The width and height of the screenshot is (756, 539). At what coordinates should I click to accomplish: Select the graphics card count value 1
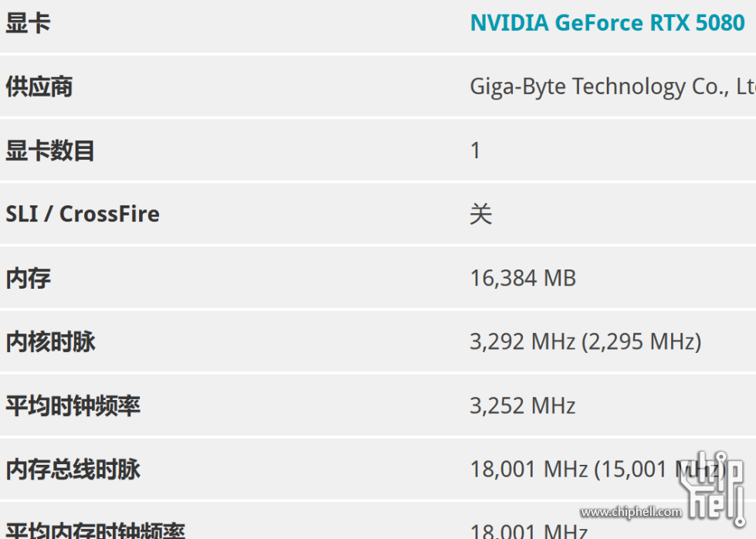476,151
